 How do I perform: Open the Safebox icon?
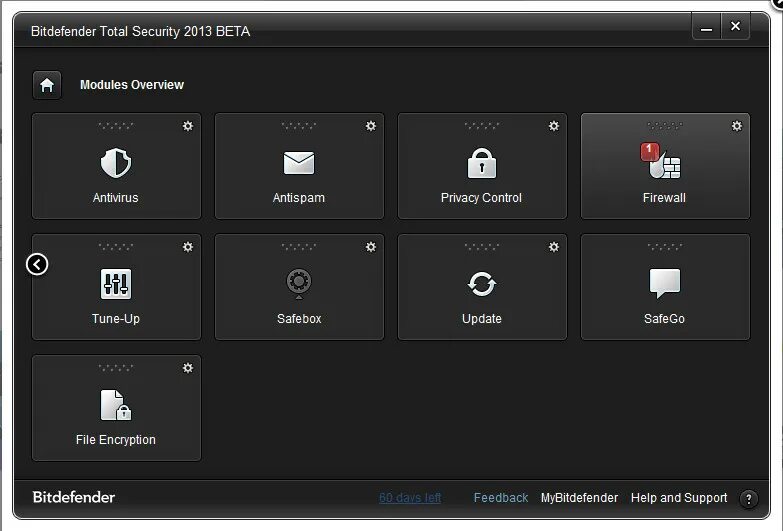pyautogui.click(x=299, y=284)
